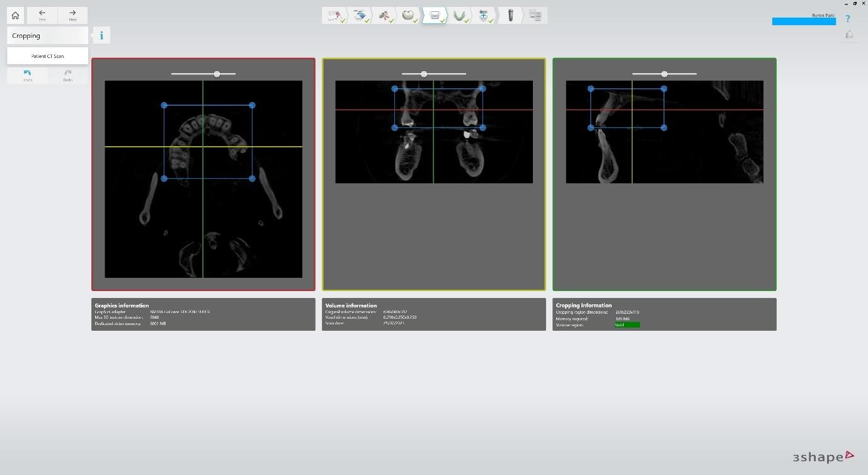Select the implant step in workflow bar
The height and width of the screenshot is (475, 868).
coord(510,15)
